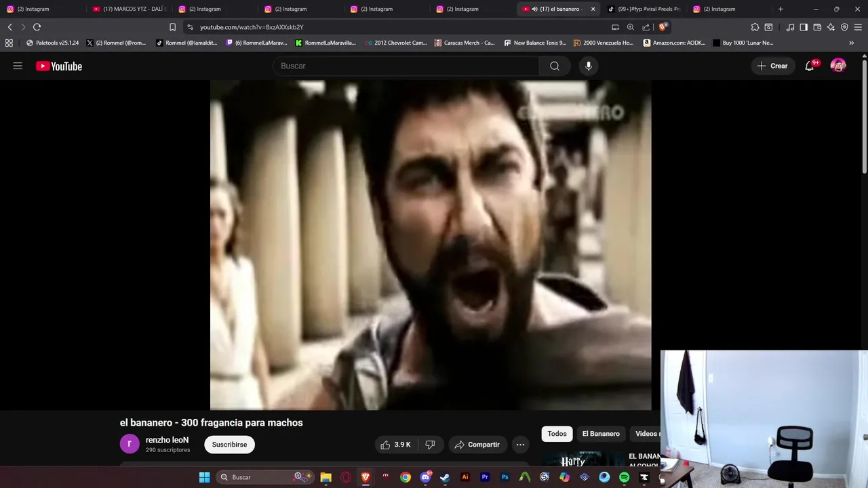Viewport: 868px width, 488px height.
Task: Open Brave VPN shield icon
Action: (844, 27)
